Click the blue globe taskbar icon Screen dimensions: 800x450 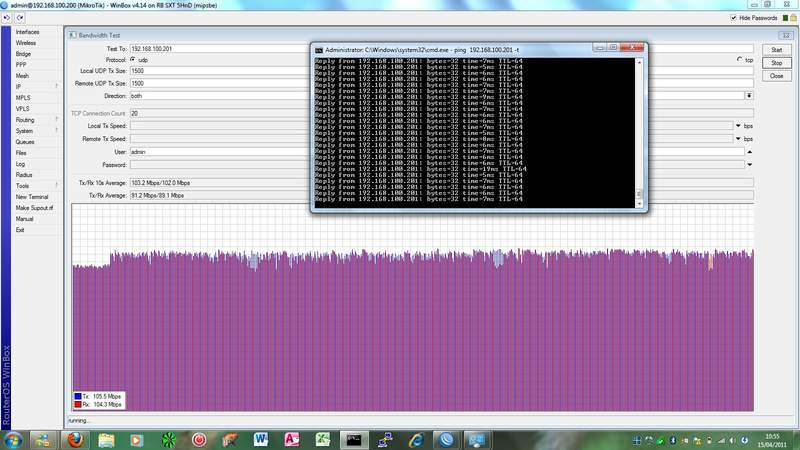(446, 440)
